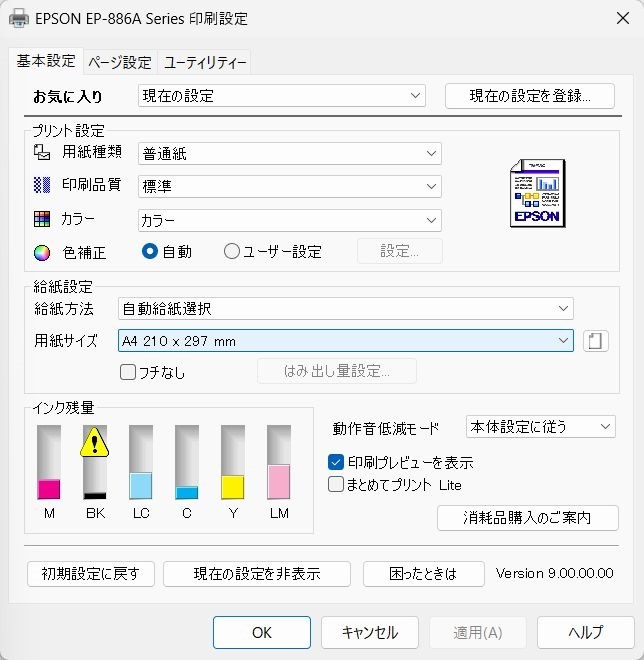Click 初期設定に戻す button
Screen dimensions: 644x660
click(x=91, y=574)
